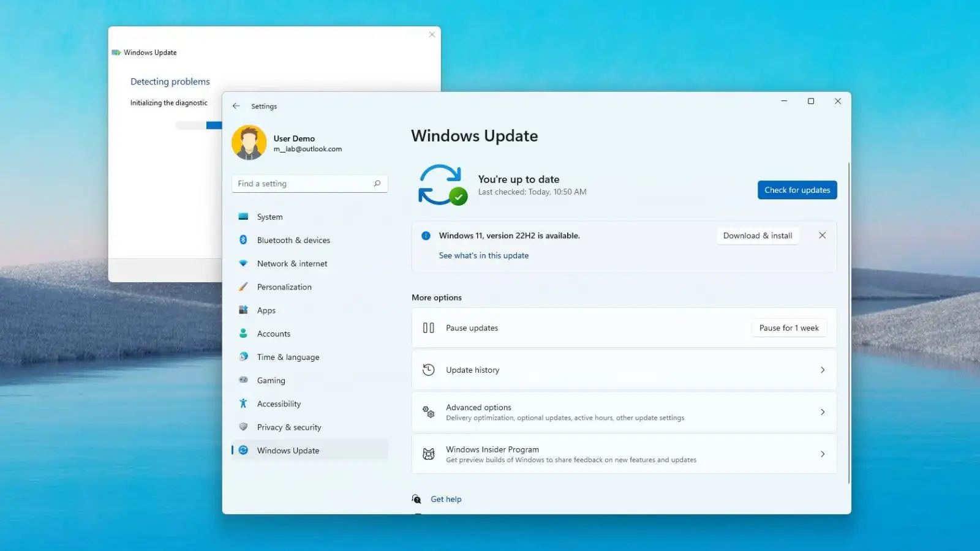980x551 pixels.
Task: Click Pause for 1 week button
Action: (789, 328)
